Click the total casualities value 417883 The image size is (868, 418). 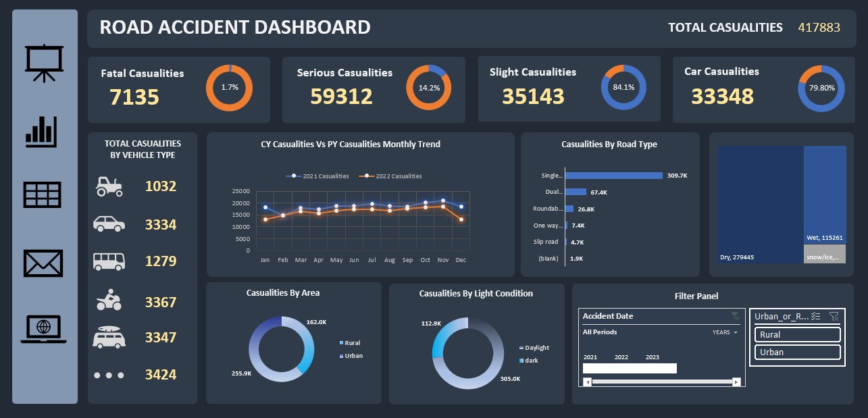click(819, 28)
